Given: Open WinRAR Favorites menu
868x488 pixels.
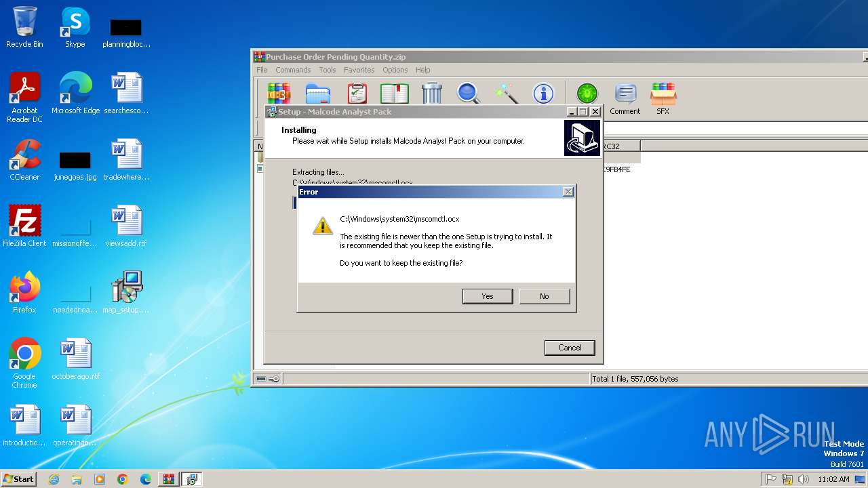Looking at the screenshot, I should click(x=359, y=70).
